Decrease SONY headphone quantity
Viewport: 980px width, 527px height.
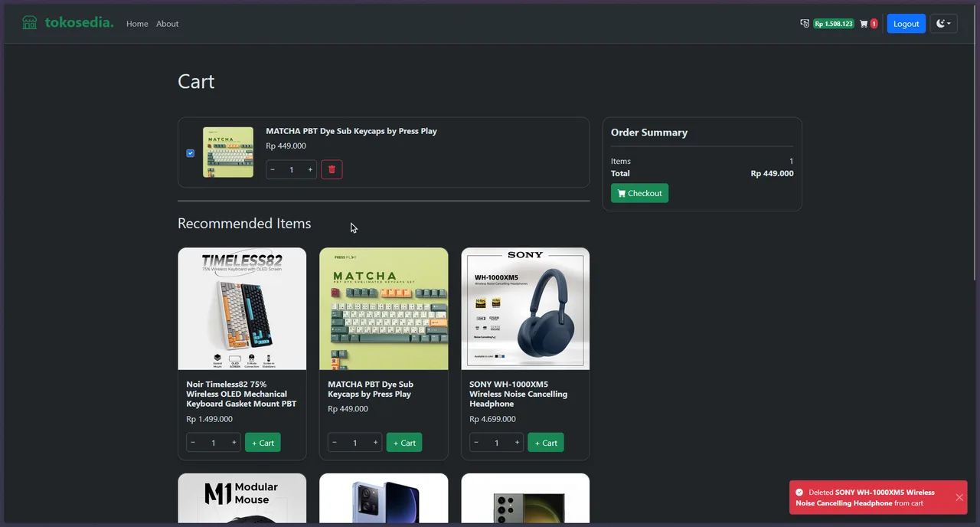476,443
